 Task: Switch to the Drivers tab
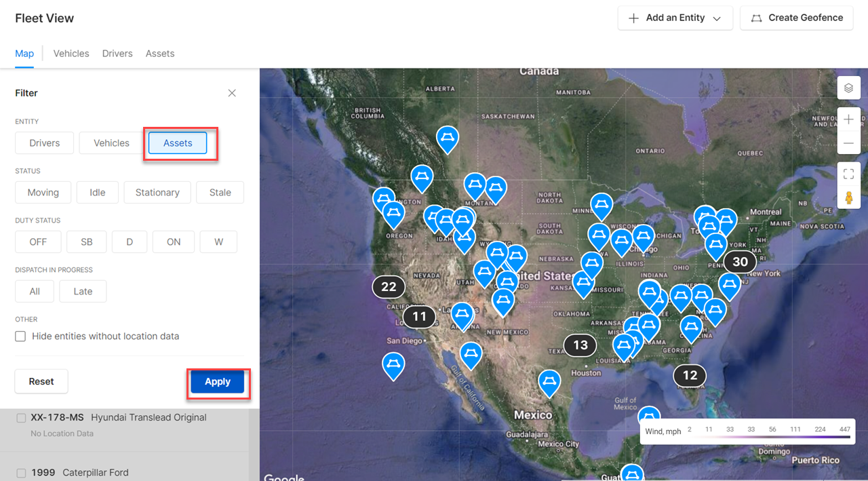pos(117,54)
